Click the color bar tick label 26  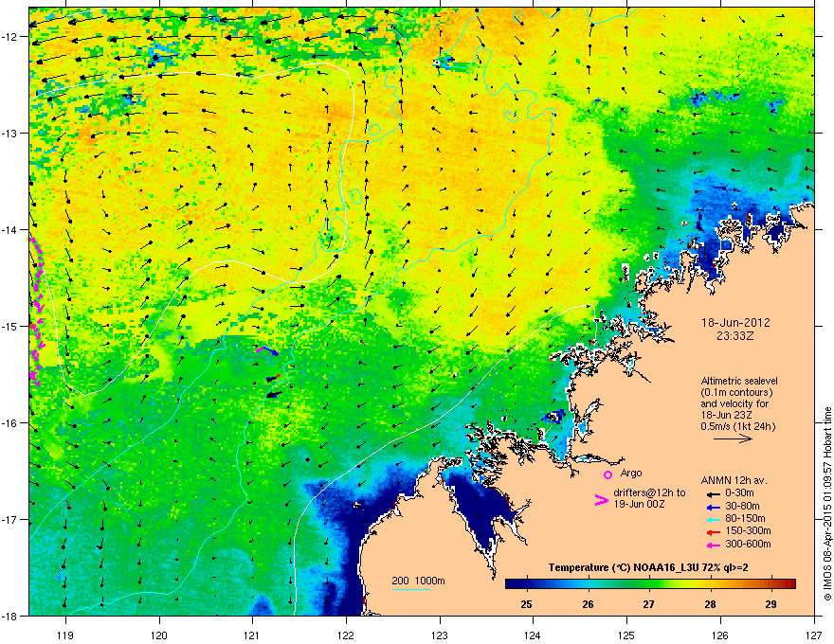(x=588, y=604)
